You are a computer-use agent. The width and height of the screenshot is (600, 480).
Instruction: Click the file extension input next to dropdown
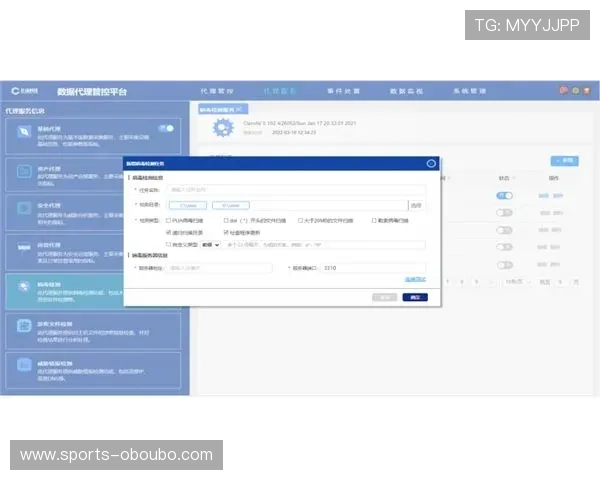coord(324,245)
